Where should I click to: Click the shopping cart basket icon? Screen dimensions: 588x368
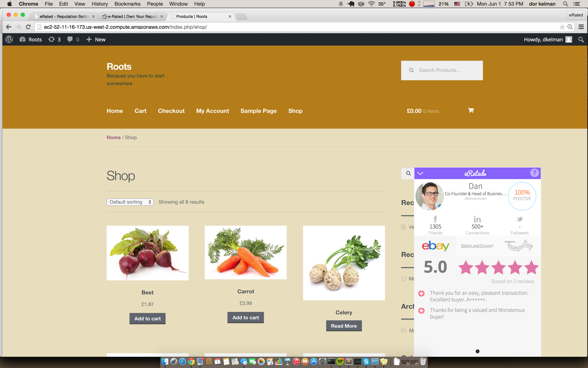[471, 110]
